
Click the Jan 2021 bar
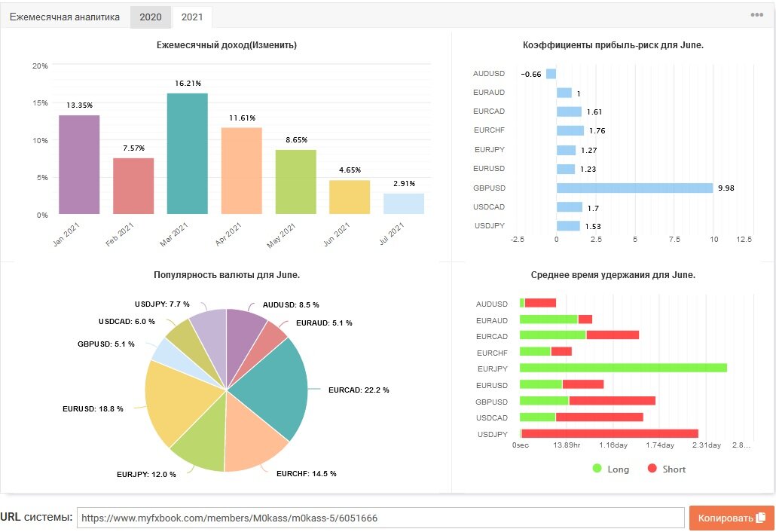[x=79, y=164]
